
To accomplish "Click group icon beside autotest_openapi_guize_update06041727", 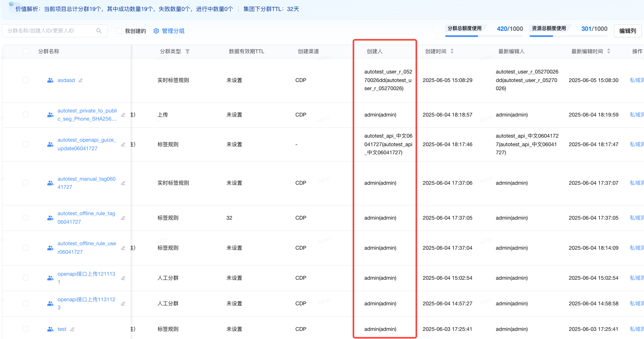I will click(x=50, y=145).
